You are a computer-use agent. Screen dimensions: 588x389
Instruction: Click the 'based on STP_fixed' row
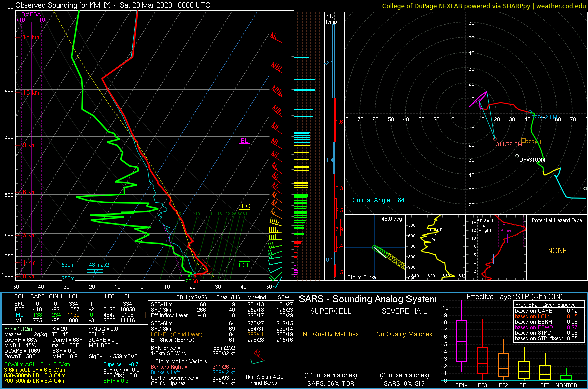point(547,339)
